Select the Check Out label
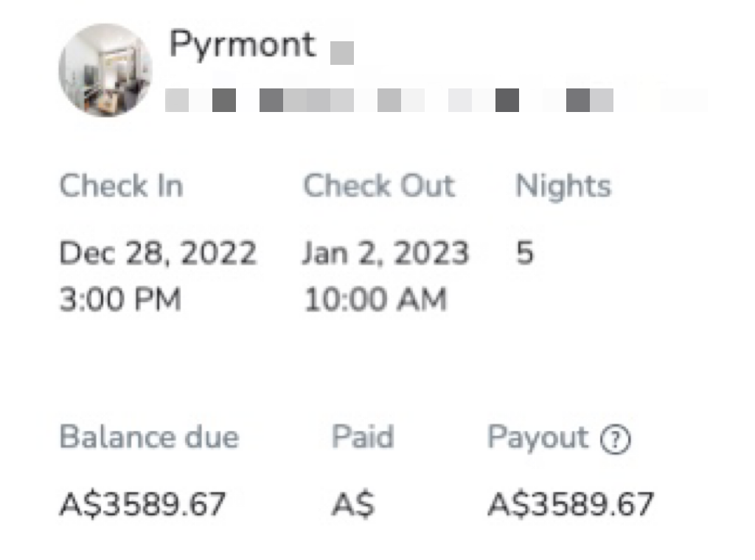The width and height of the screenshot is (755, 560). [379, 186]
